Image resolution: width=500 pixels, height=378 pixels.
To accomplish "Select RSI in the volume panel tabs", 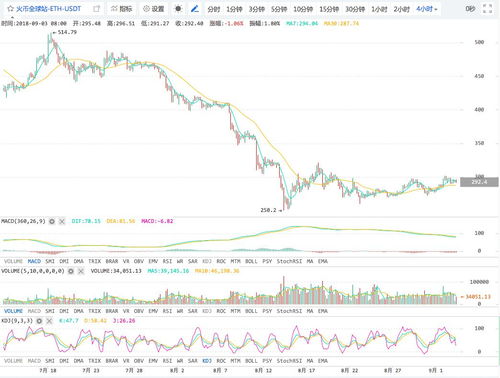I will click(x=167, y=311).
